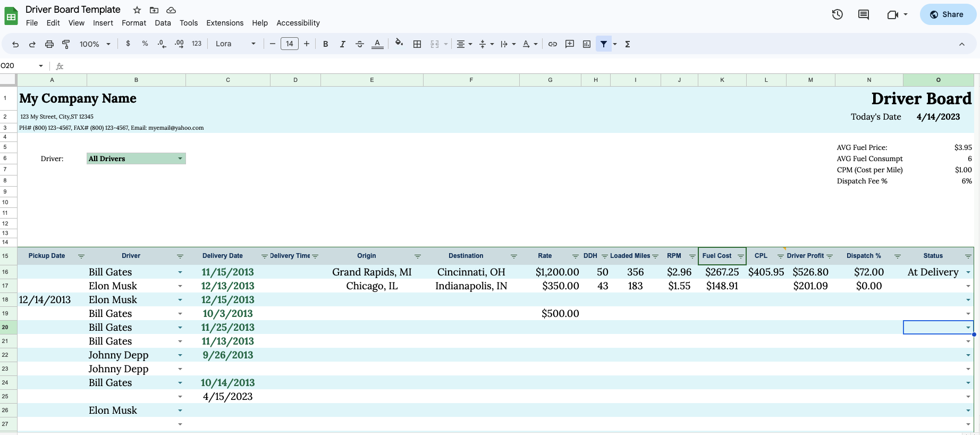
Task: Select the Paint format tool
Action: pos(66,44)
